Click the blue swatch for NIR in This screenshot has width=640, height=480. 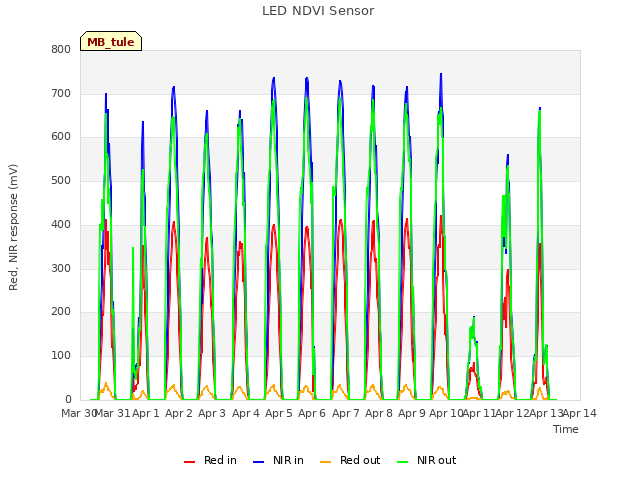(x=258, y=461)
